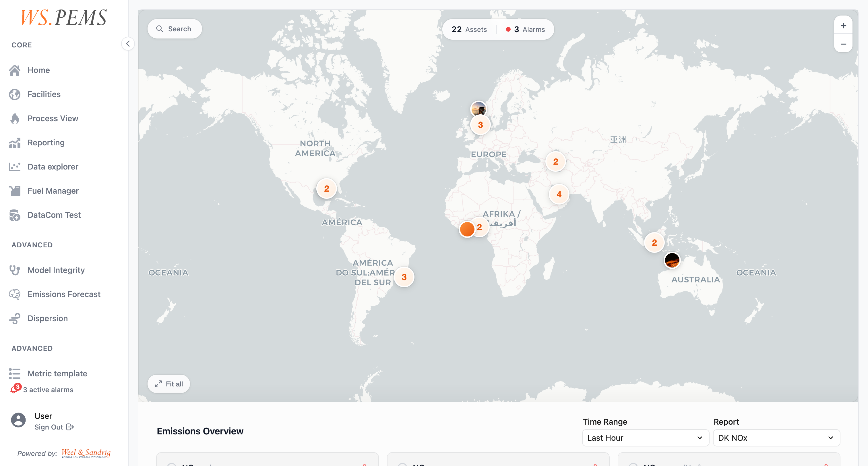
Task: Open the Middle East cluster marker 4
Action: [x=559, y=194]
